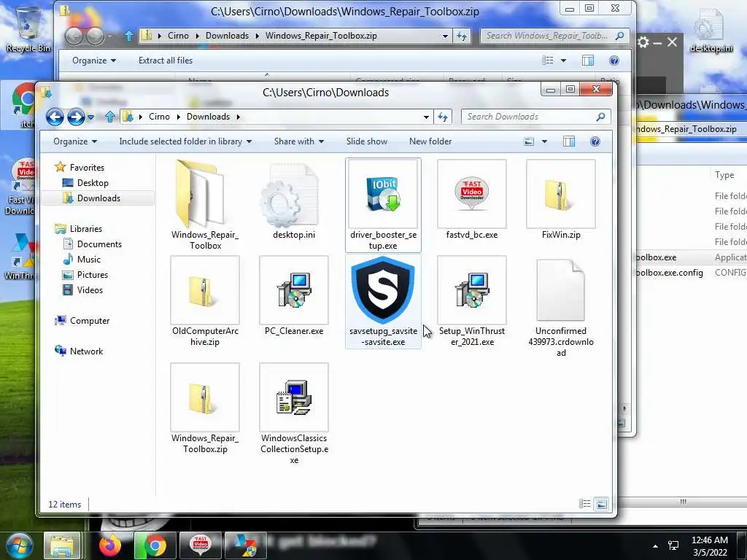Click Downloads in the Downloads window breadcrumb

pos(208,117)
